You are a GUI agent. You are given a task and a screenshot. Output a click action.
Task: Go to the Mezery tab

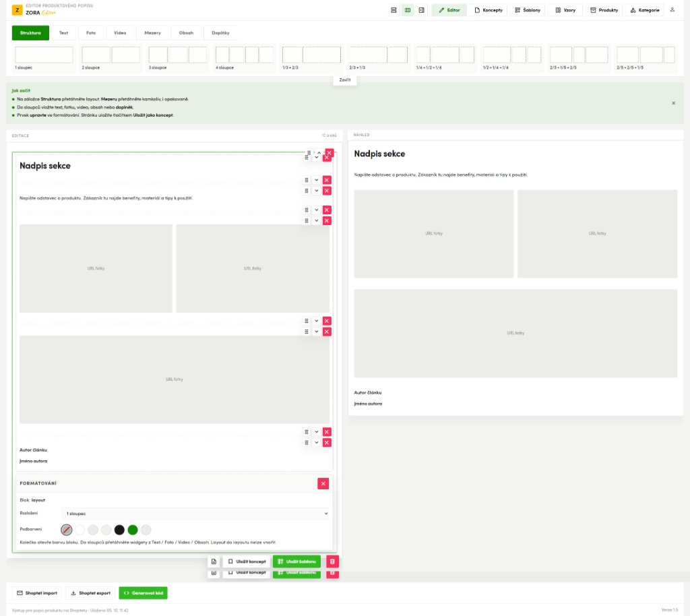pyautogui.click(x=153, y=33)
